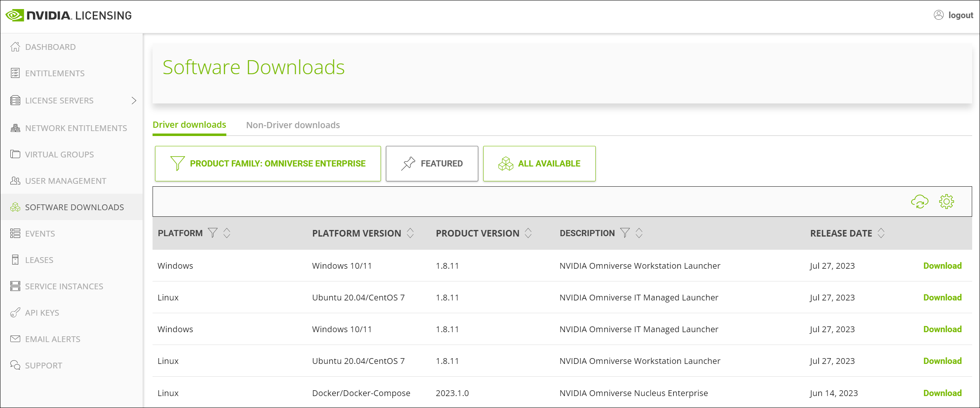Click the Support chat icon
This screenshot has width=980, height=408.
[15, 365]
